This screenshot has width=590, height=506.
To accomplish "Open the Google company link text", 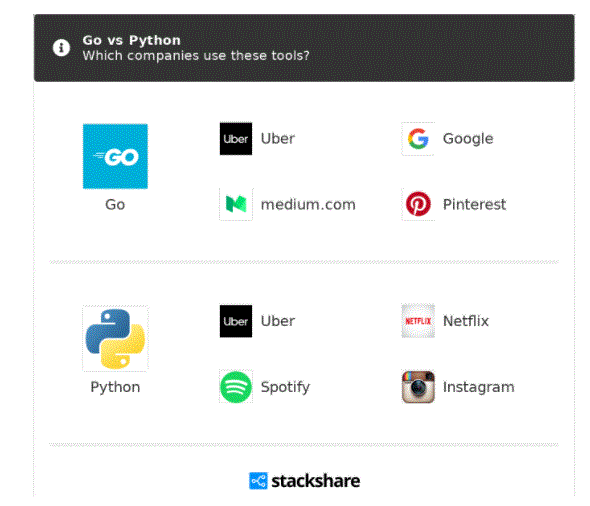I will [468, 139].
